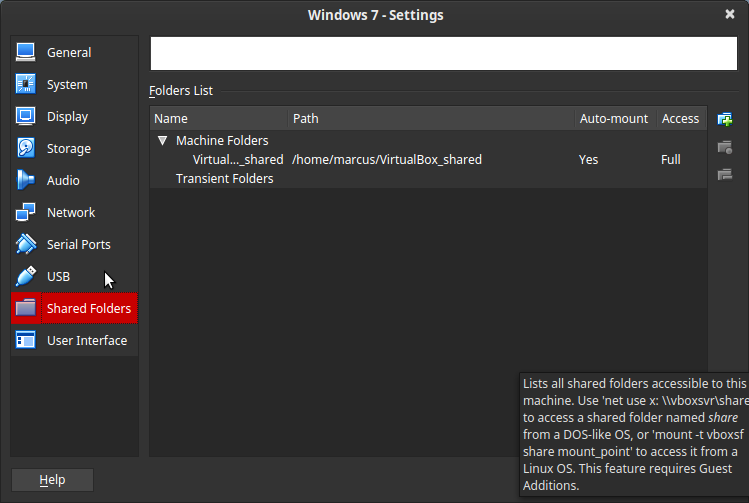Click the add shared folder icon
Viewport: 749px width, 503px height.
[x=725, y=119]
